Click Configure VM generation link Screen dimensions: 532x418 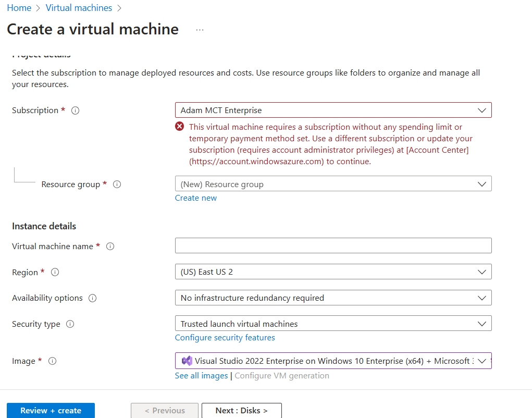click(x=282, y=376)
